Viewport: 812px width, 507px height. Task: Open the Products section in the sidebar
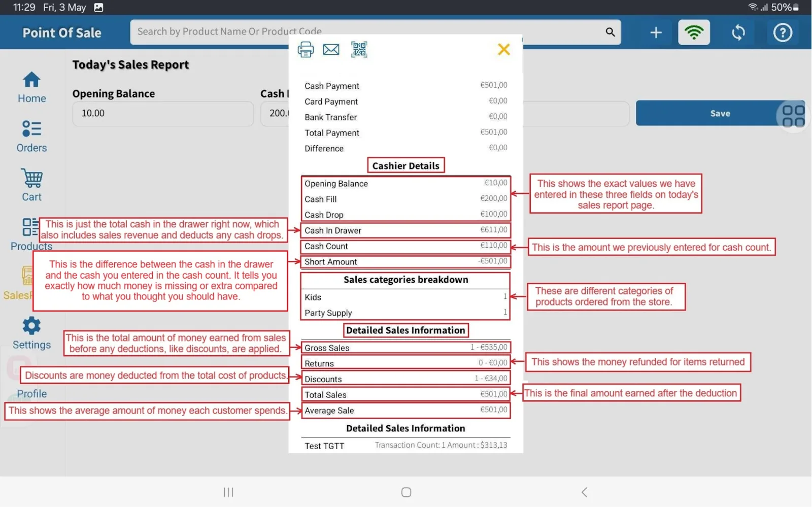(x=31, y=234)
